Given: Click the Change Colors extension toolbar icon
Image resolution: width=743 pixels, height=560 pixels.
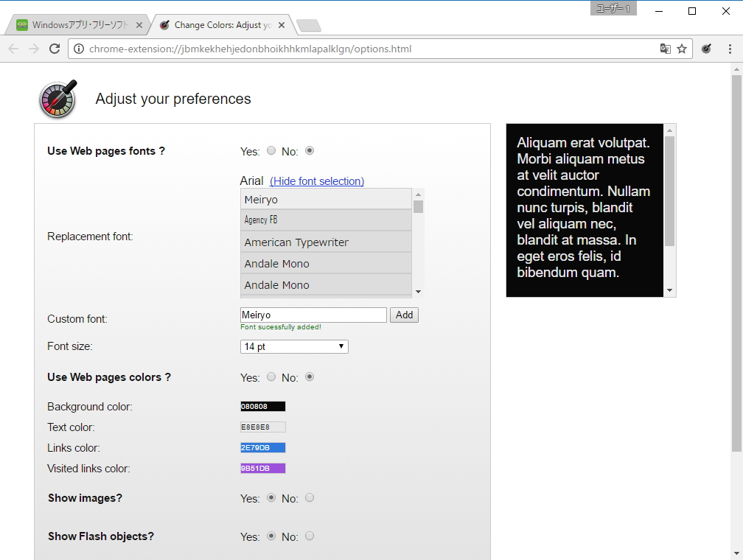Looking at the screenshot, I should (x=706, y=49).
